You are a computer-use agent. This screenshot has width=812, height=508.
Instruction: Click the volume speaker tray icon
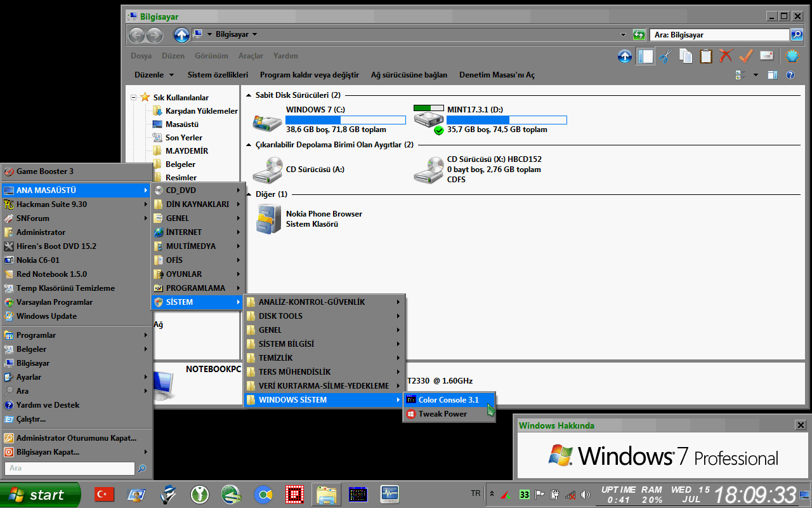pos(585,495)
